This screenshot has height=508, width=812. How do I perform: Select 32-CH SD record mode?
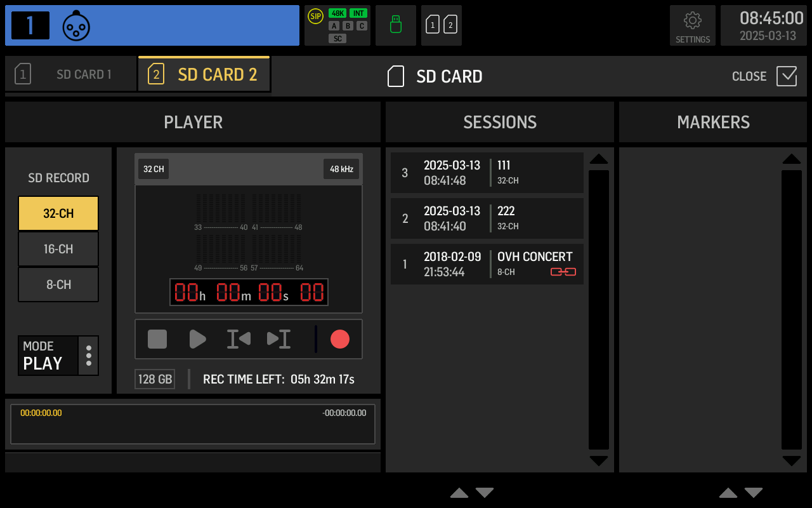(x=58, y=213)
